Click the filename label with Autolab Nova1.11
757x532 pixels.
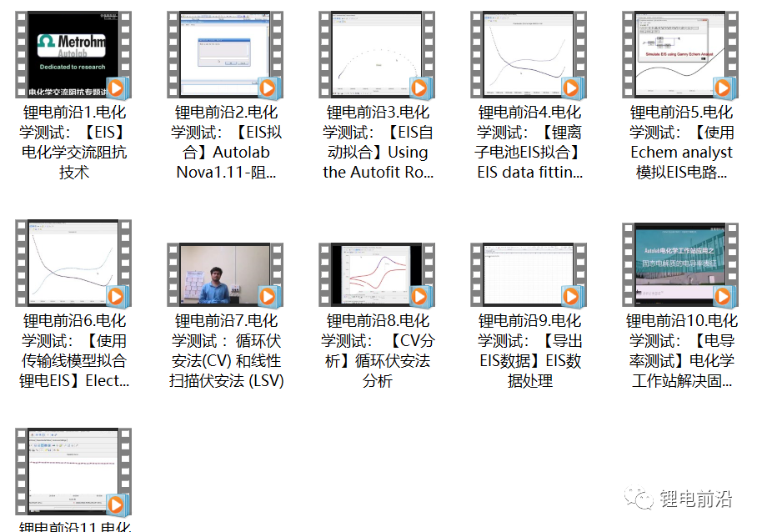tap(225, 142)
